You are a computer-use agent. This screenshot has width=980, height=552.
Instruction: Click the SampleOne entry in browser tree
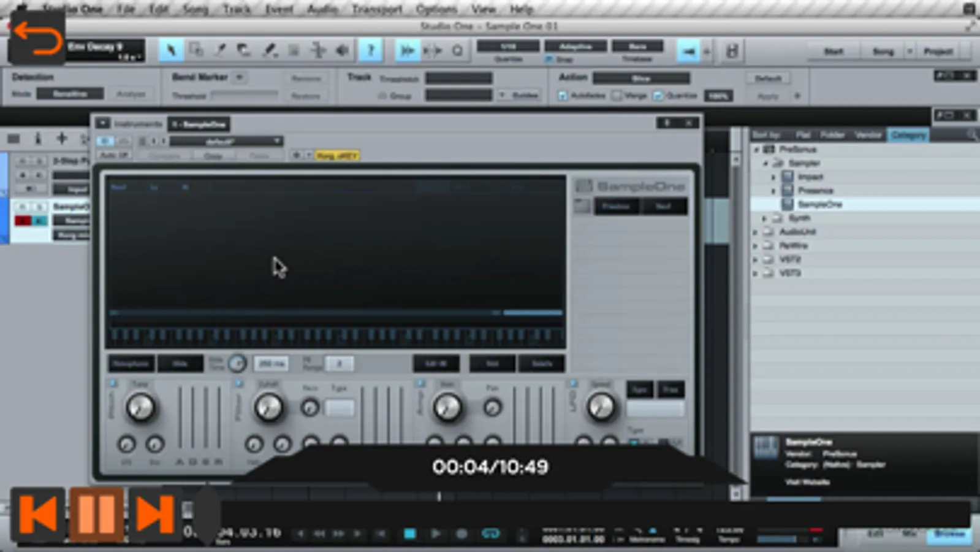pos(820,204)
